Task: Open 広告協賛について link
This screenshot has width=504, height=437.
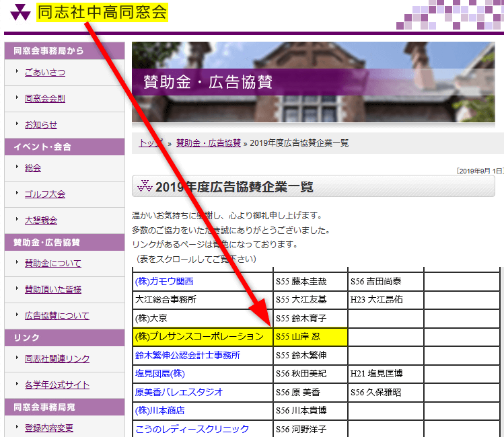Action: point(57,315)
